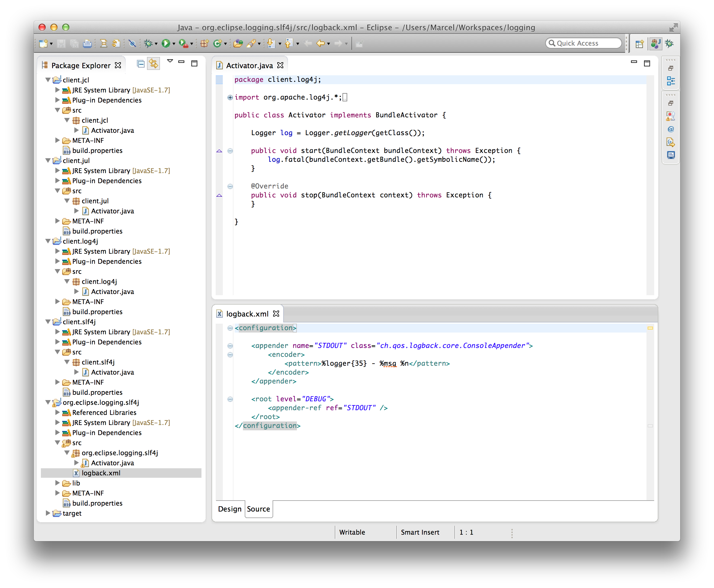
Task: Select the Activator.java editor tab
Action: [249, 65]
